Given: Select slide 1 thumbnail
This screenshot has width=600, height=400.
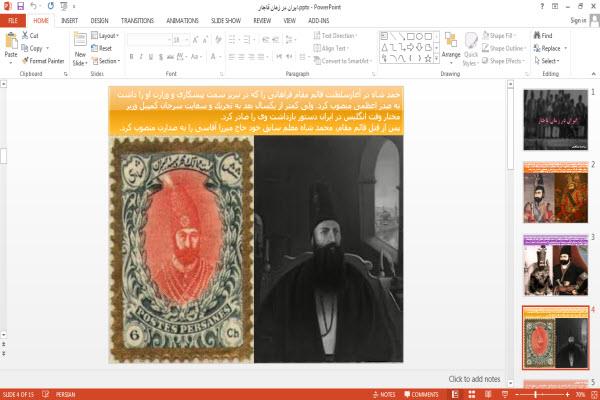Looking at the screenshot, I should [x=556, y=119].
